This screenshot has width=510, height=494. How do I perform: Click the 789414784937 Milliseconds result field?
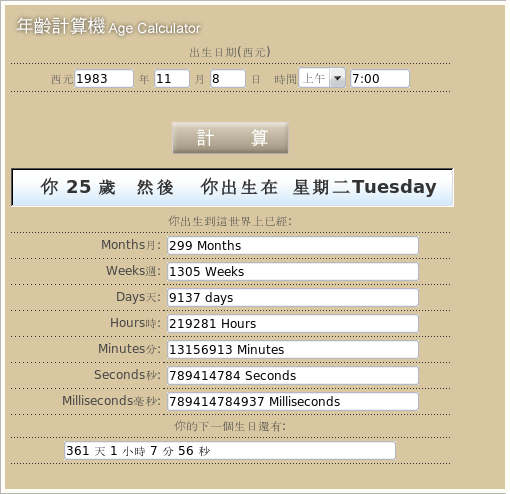pos(293,402)
